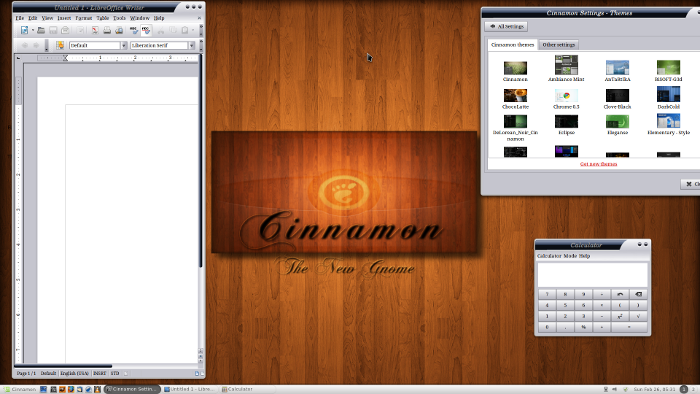The image size is (700, 394).
Task: Click the x squared key on Calculator
Action: [x=620, y=316]
